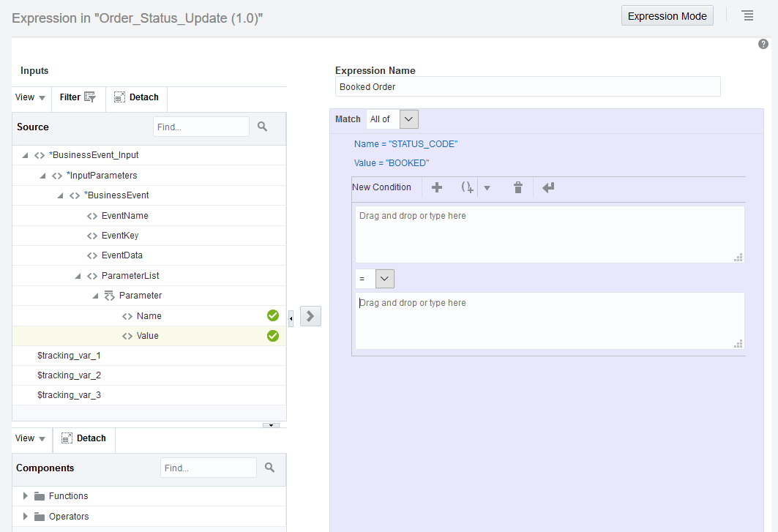Open the Filter options in Inputs panel
The image size is (778, 532).
77,97
